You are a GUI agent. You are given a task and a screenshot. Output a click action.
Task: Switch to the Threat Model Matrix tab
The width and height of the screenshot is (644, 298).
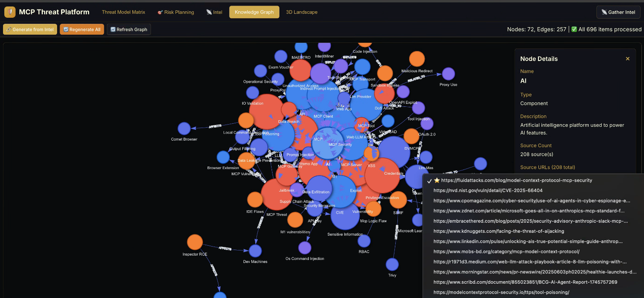[124, 12]
